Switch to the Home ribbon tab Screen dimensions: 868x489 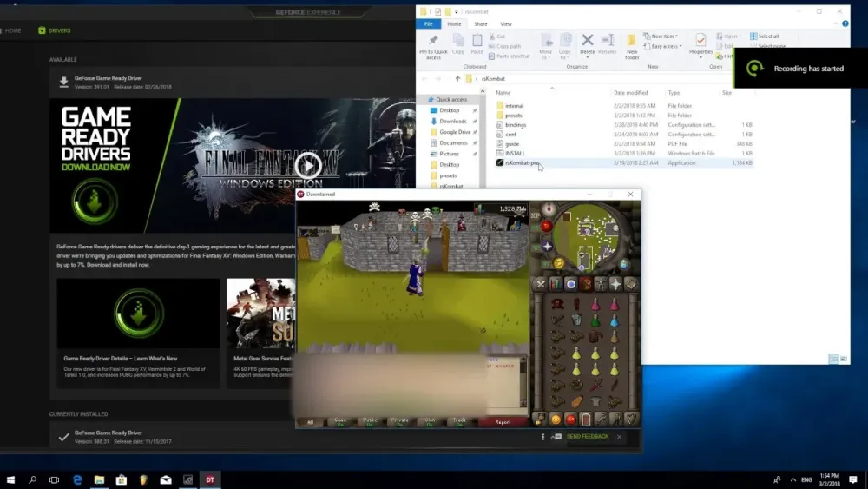(454, 23)
